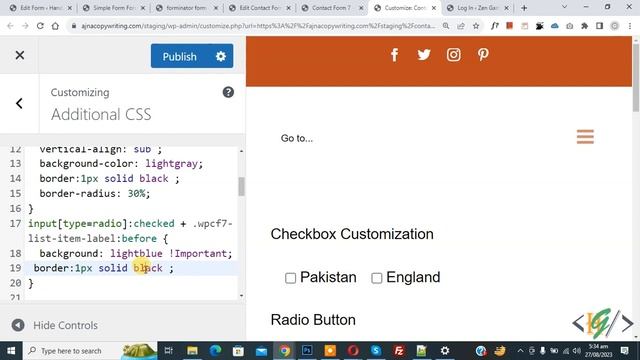Open FileZilla from taskbar
The image size is (640, 360).
coord(399,351)
